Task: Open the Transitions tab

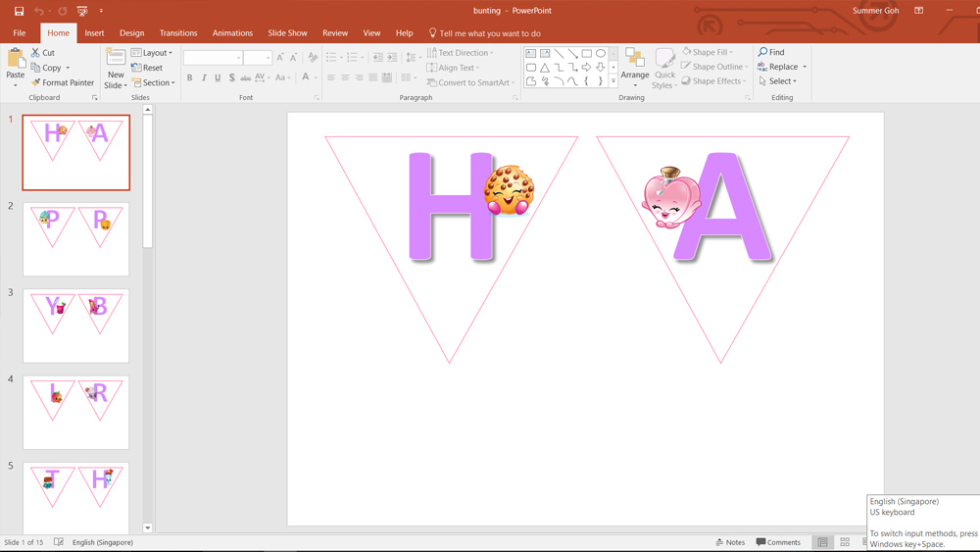Action: click(x=178, y=33)
